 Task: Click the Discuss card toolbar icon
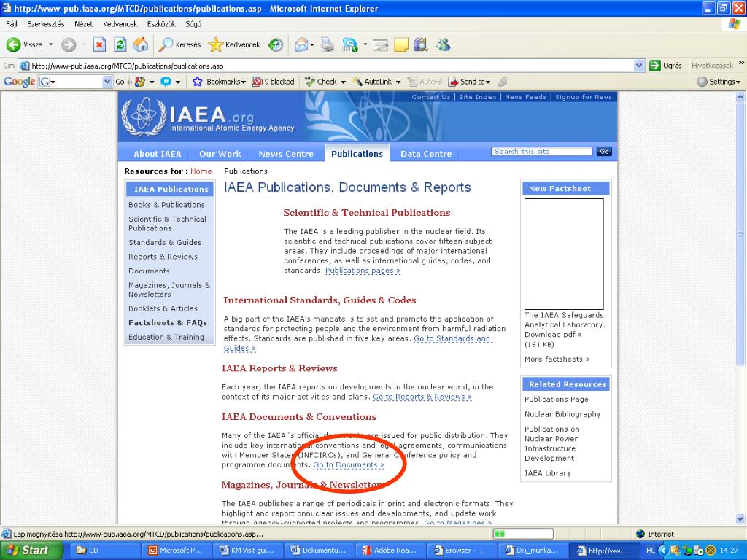click(x=380, y=44)
